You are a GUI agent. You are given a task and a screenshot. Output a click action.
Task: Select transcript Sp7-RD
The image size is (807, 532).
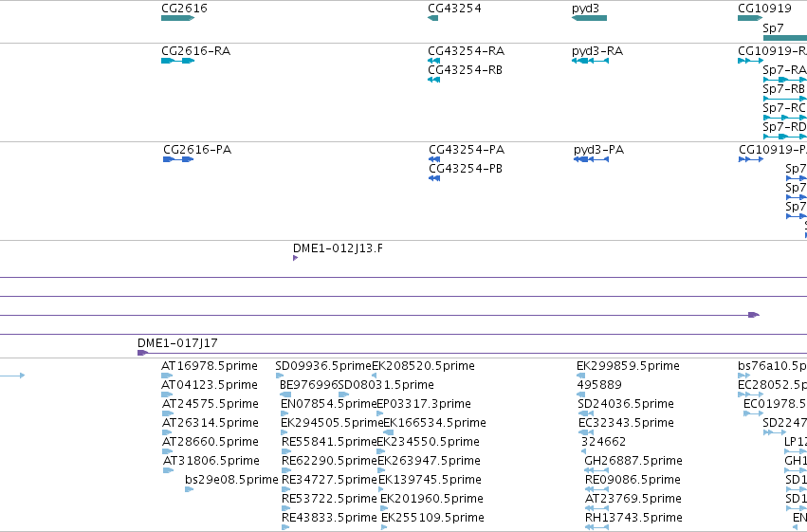coord(784,126)
